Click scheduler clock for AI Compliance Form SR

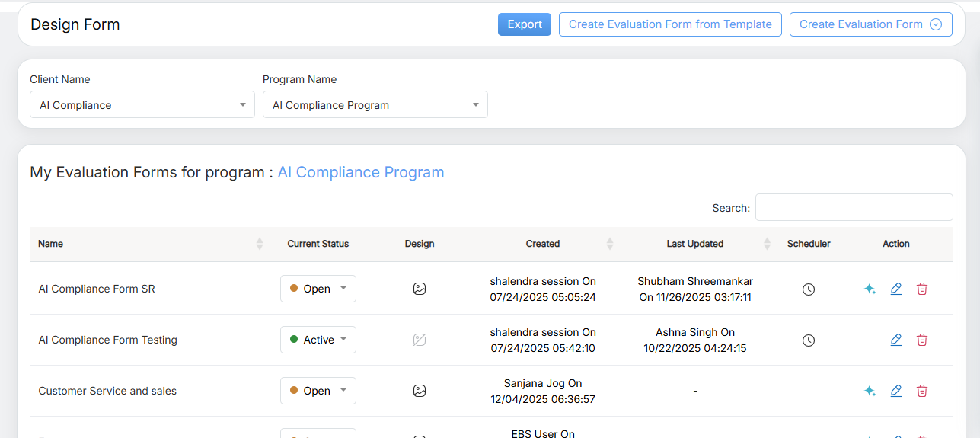click(x=809, y=289)
